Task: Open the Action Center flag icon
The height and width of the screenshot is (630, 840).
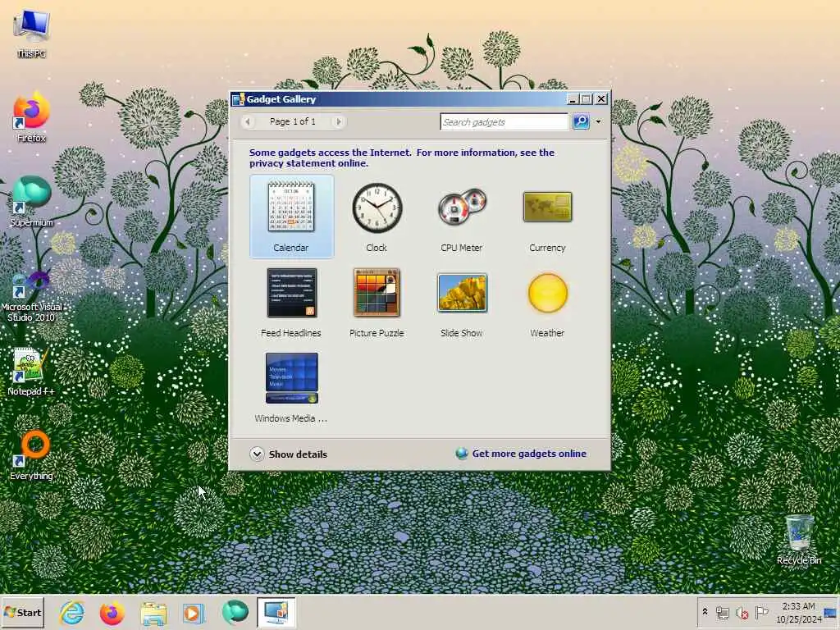Action: (761, 612)
